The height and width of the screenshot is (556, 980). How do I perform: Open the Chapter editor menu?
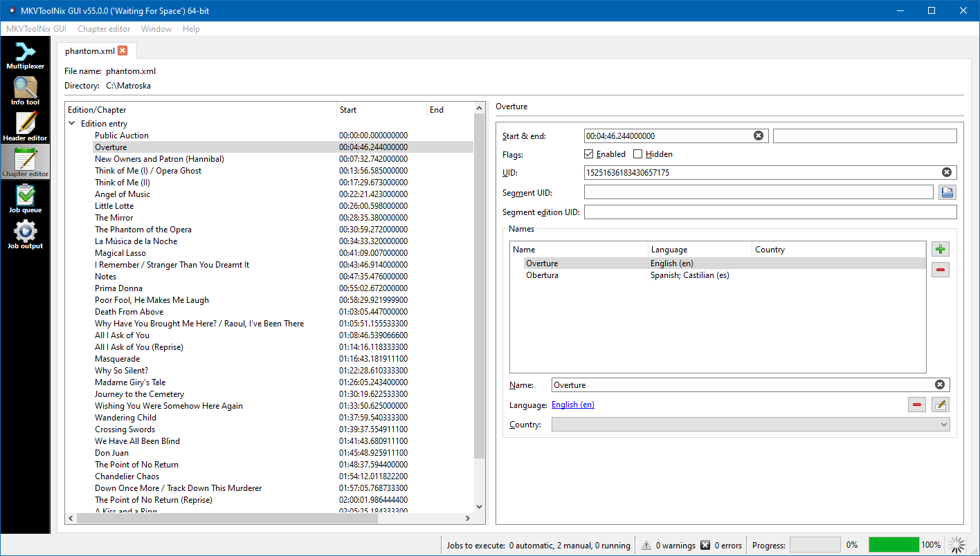(x=104, y=29)
